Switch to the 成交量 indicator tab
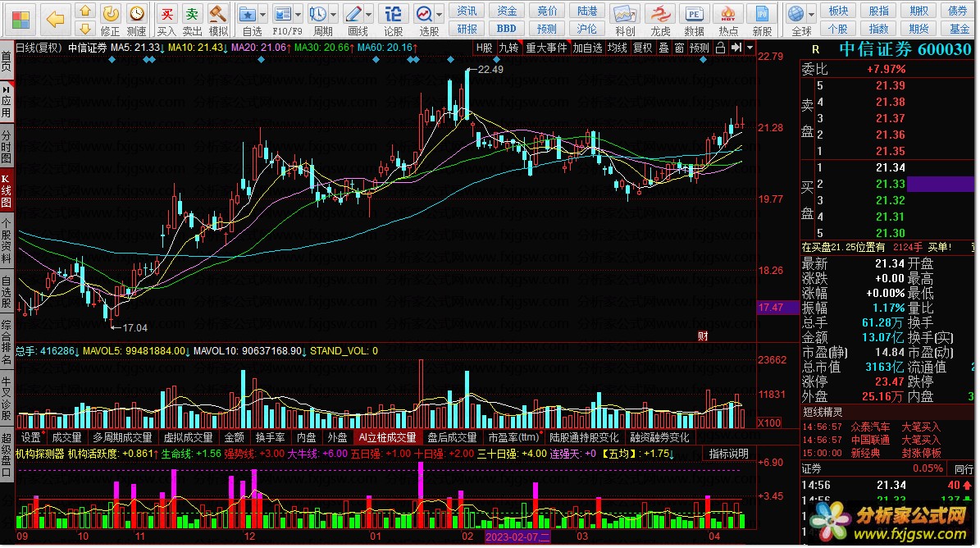Viewport: 980px width, 548px height. [67, 437]
